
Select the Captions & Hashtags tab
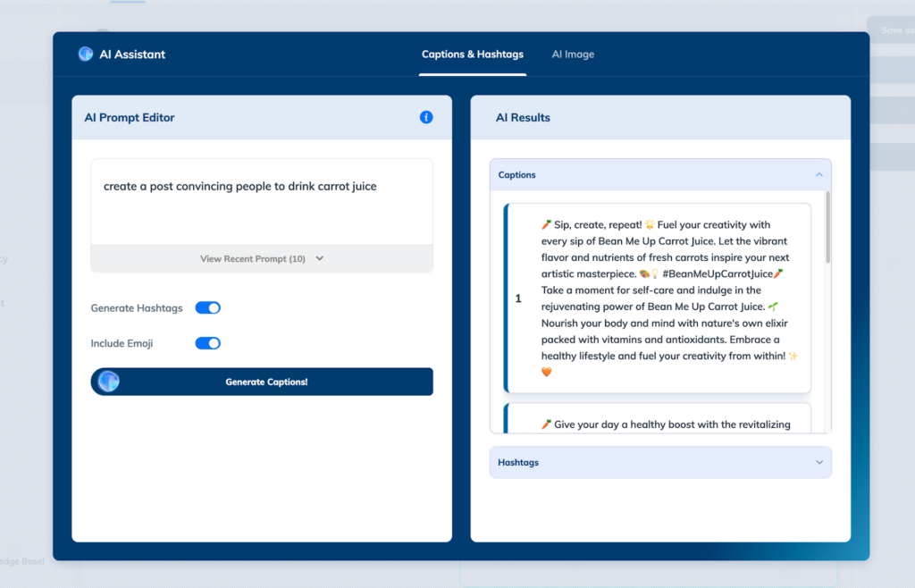pos(473,54)
